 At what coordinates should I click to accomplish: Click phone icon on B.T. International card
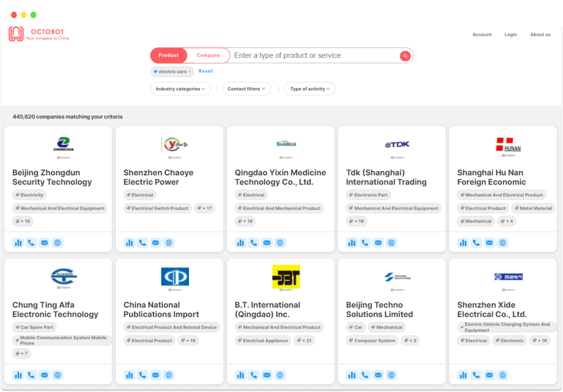click(x=254, y=375)
